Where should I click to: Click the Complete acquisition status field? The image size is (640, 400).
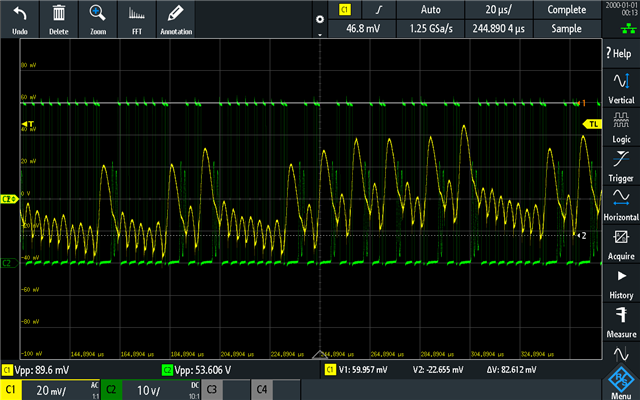pyautogui.click(x=567, y=9)
